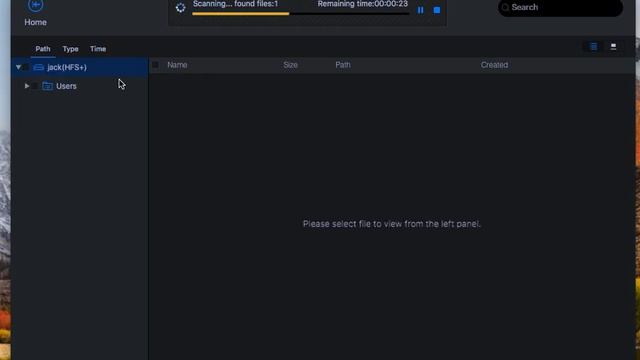Switch to thumbnail view mode
This screenshot has height=360, width=640.
click(x=613, y=47)
